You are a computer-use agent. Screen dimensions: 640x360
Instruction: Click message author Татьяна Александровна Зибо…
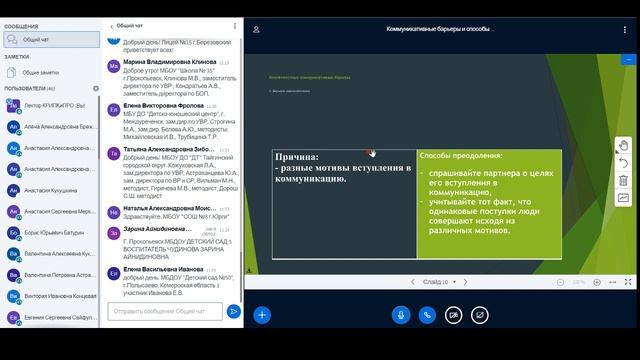169,149
